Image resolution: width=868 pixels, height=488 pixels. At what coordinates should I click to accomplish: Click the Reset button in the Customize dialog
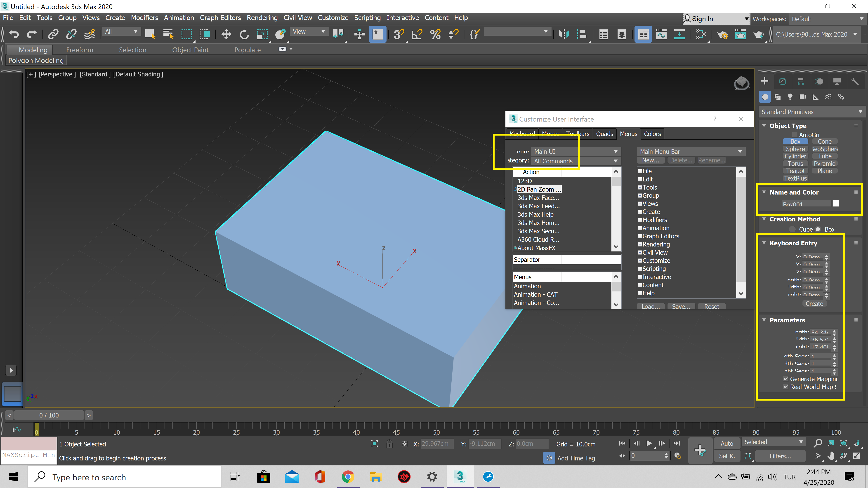pyautogui.click(x=712, y=306)
